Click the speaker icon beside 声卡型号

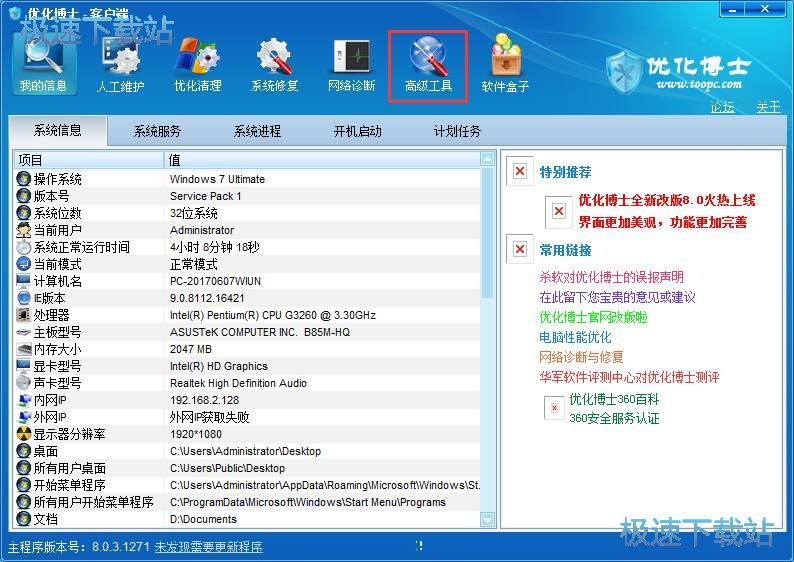(23, 383)
